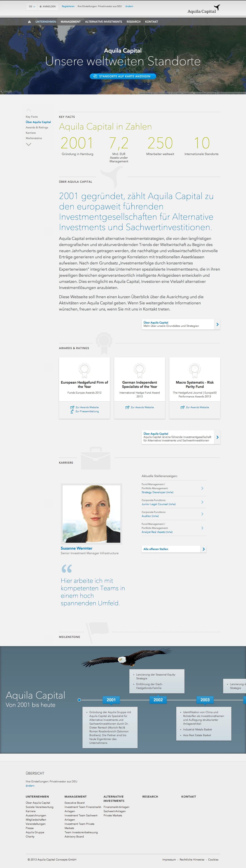
Task: Select Über Aquila Capital in side navigation
Action: (38, 122)
